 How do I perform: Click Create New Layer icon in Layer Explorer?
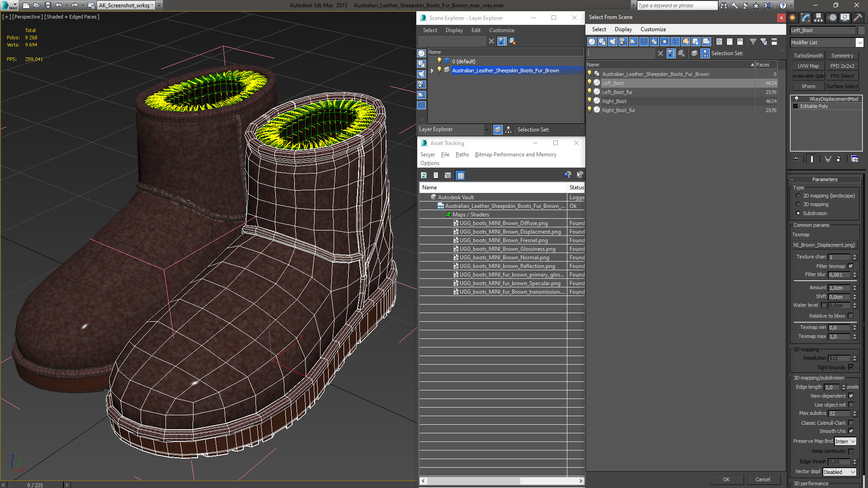pyautogui.click(x=512, y=41)
